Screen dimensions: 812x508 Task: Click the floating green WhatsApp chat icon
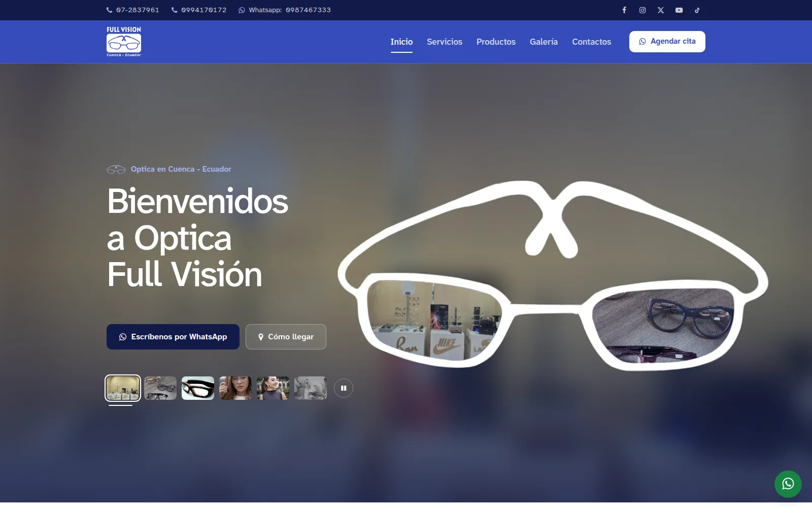click(x=788, y=484)
